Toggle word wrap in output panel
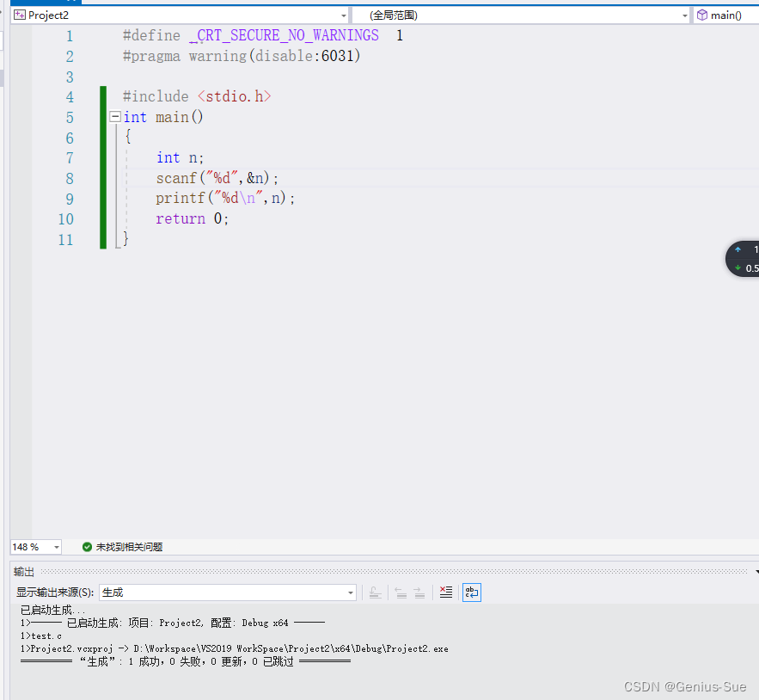 (471, 593)
